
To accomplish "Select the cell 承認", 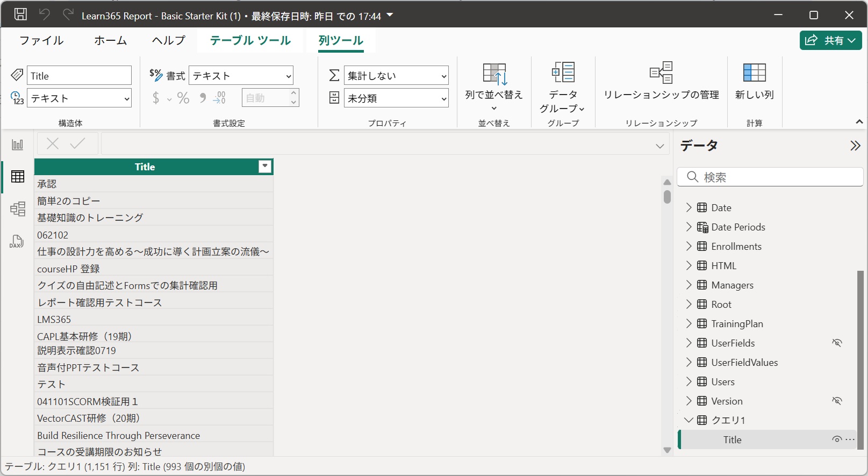I will [x=154, y=184].
